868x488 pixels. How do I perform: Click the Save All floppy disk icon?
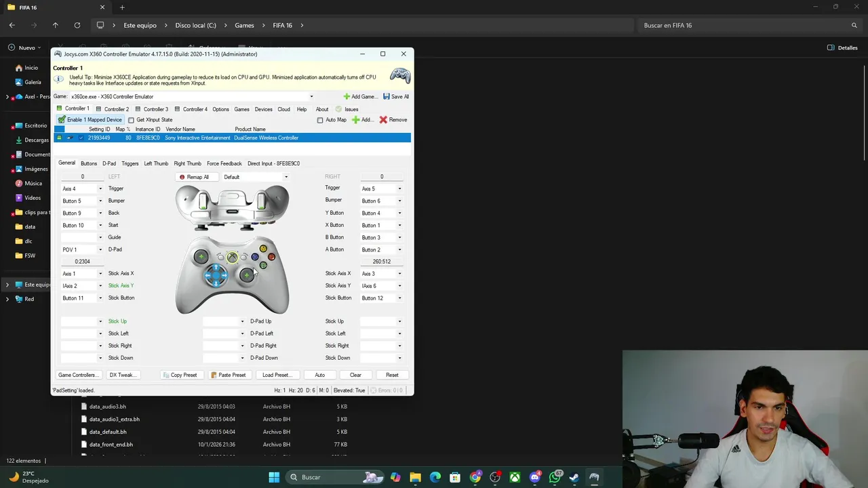pyautogui.click(x=387, y=97)
